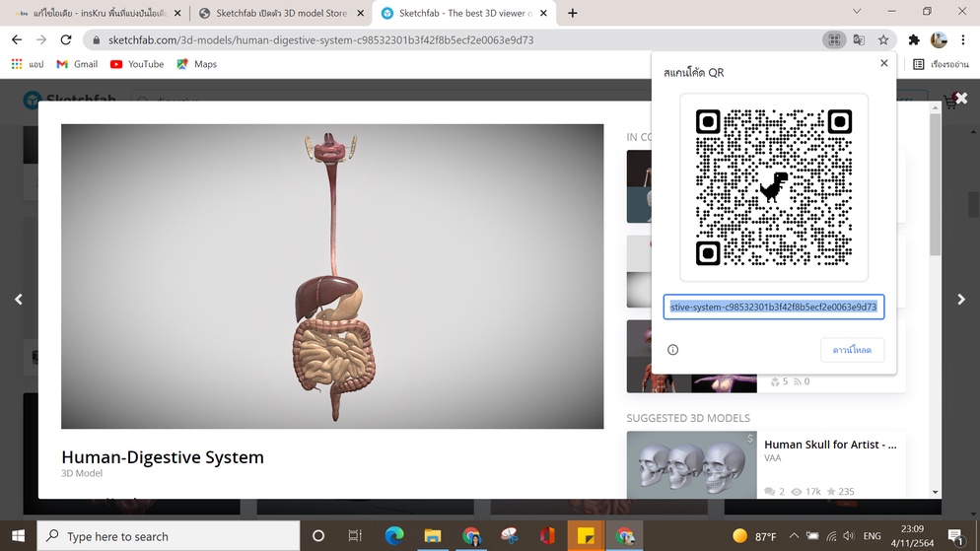Open the Chrome three-dot menu

coord(963,40)
